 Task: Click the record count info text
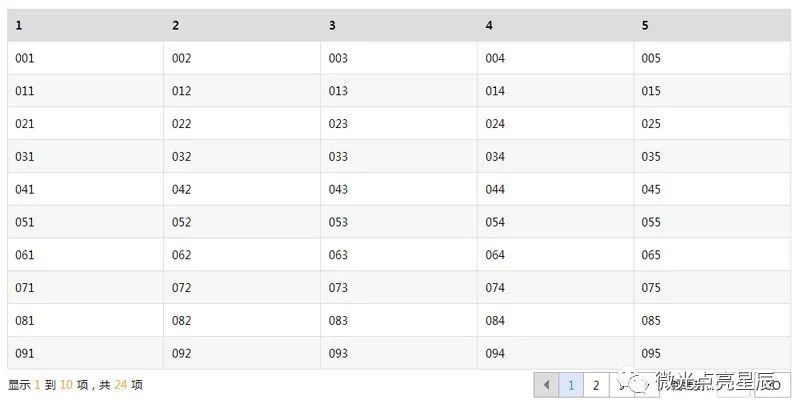click(x=75, y=385)
